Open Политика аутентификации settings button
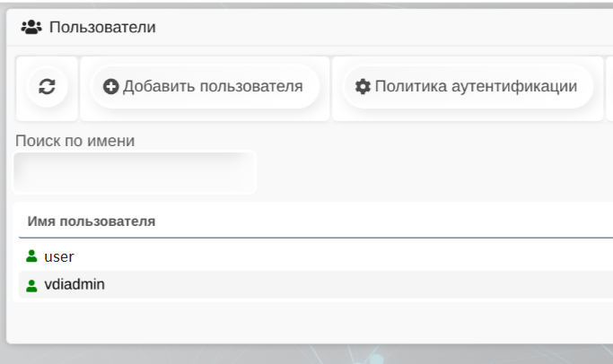The height and width of the screenshot is (364, 613). coord(464,87)
